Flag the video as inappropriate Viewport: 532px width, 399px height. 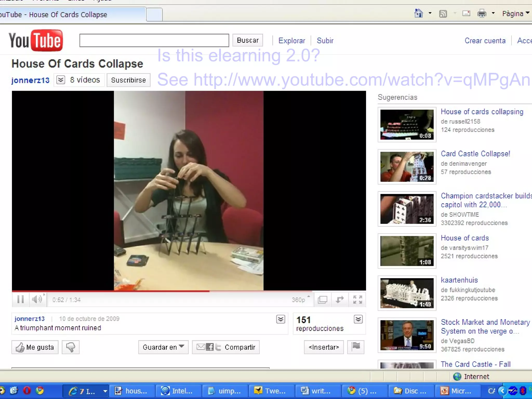click(356, 347)
